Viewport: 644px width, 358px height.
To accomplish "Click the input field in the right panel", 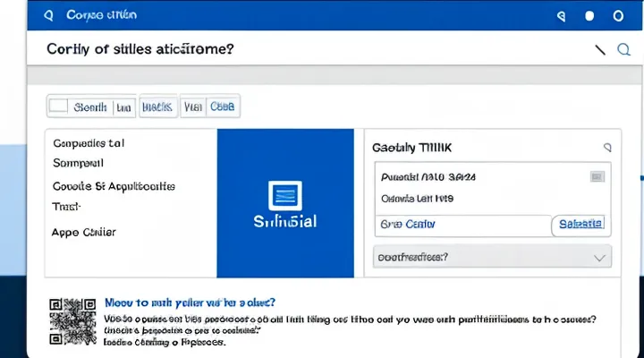I will 461,224.
